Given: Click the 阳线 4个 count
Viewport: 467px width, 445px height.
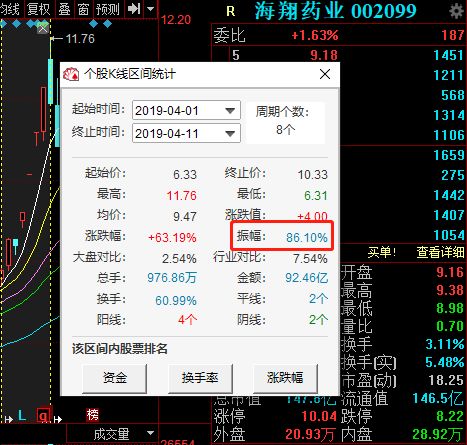Looking at the screenshot, I should tap(187, 320).
